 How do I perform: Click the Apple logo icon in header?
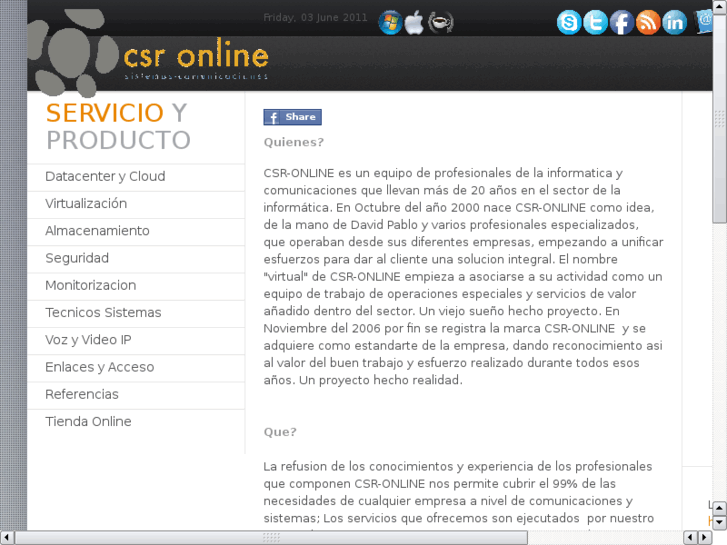coord(414,22)
